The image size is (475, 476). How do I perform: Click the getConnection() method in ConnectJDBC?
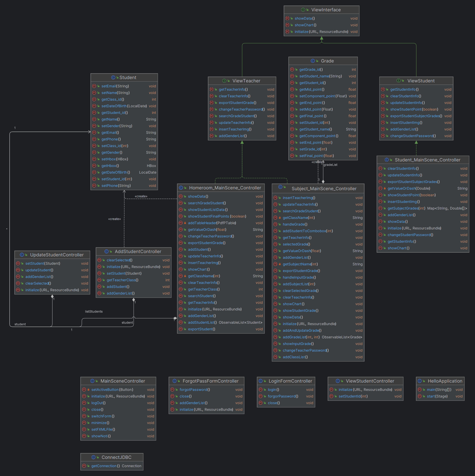[104, 466]
